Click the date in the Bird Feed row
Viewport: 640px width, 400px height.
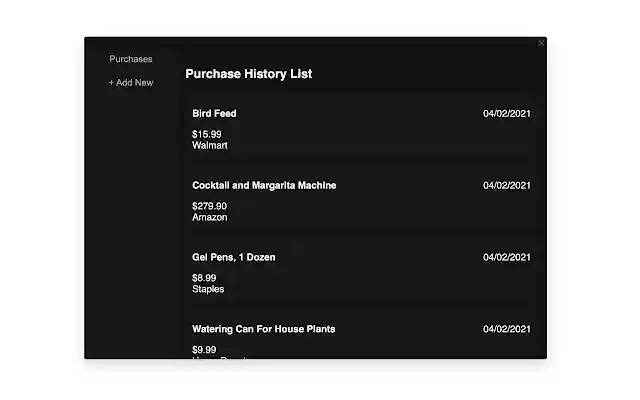click(507, 113)
